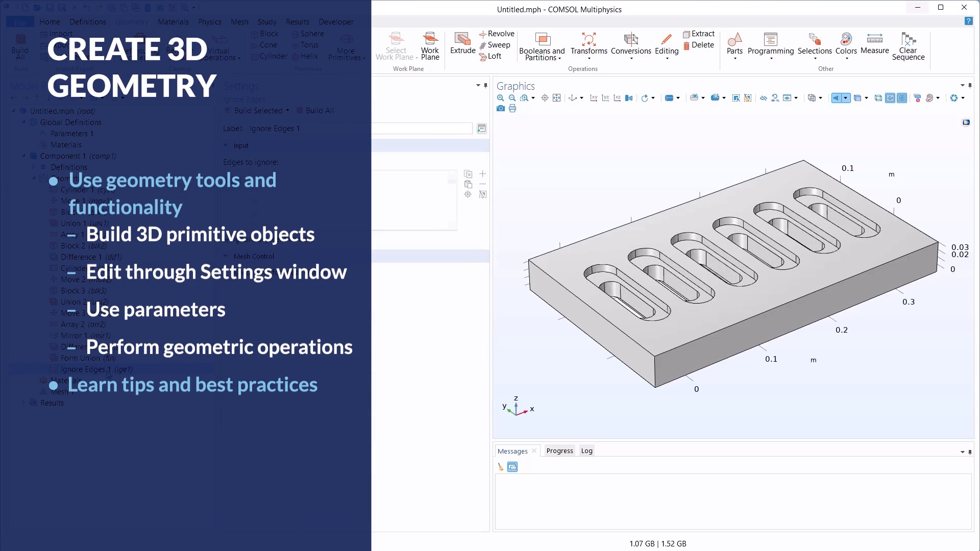Switch to the Messages tab
This screenshot has height=551, width=980.
tap(512, 451)
